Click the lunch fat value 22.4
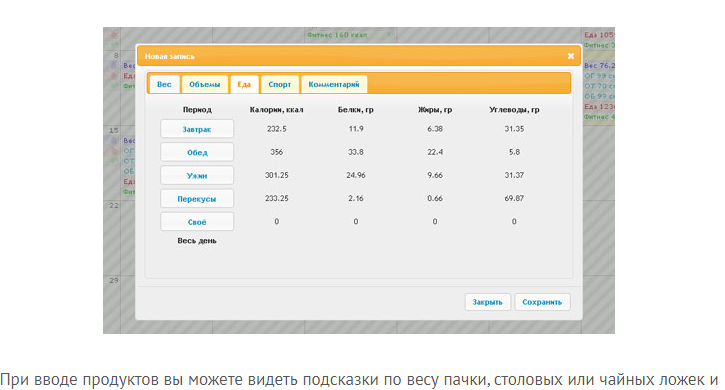725x390 pixels. [x=435, y=152]
